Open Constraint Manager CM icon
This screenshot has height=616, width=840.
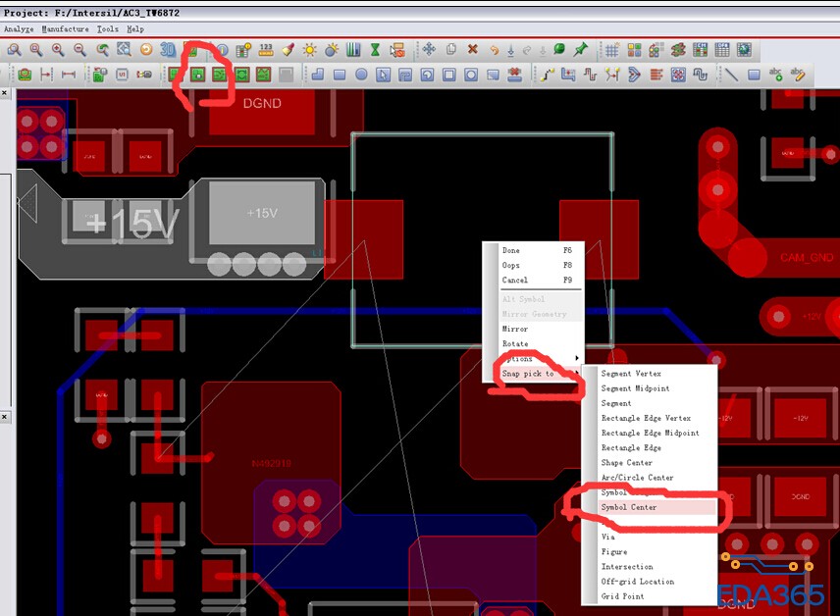(x=701, y=50)
